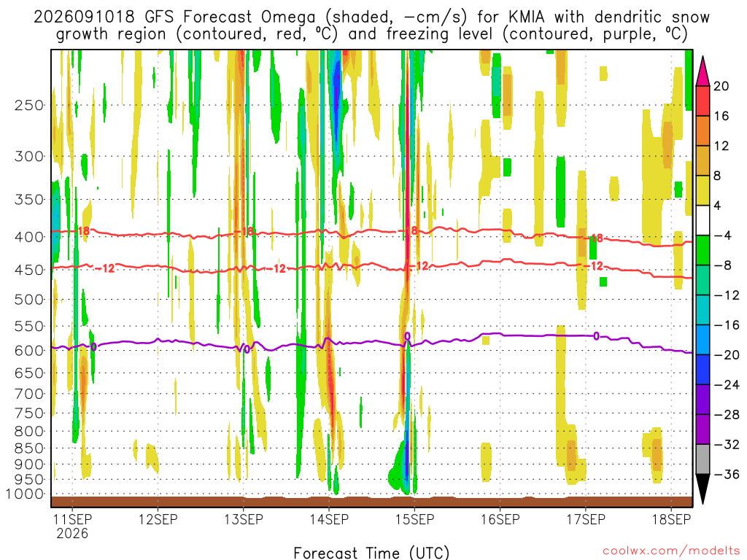This screenshot has width=747, height=560.
Task: Click the red segment of the color bar
Action: (703, 101)
